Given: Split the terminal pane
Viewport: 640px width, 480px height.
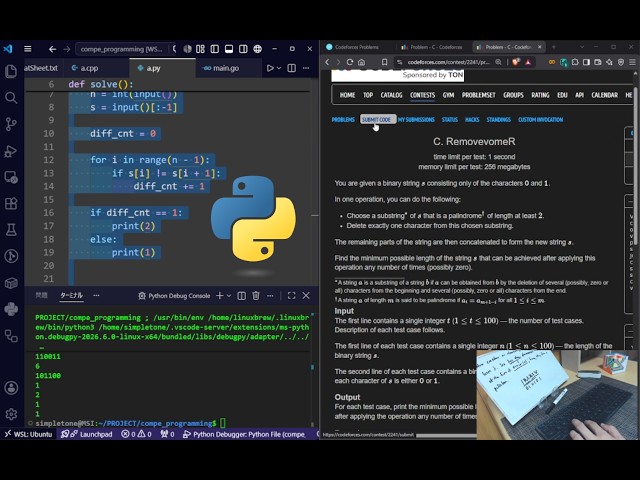Looking at the screenshot, I should click(x=242, y=296).
